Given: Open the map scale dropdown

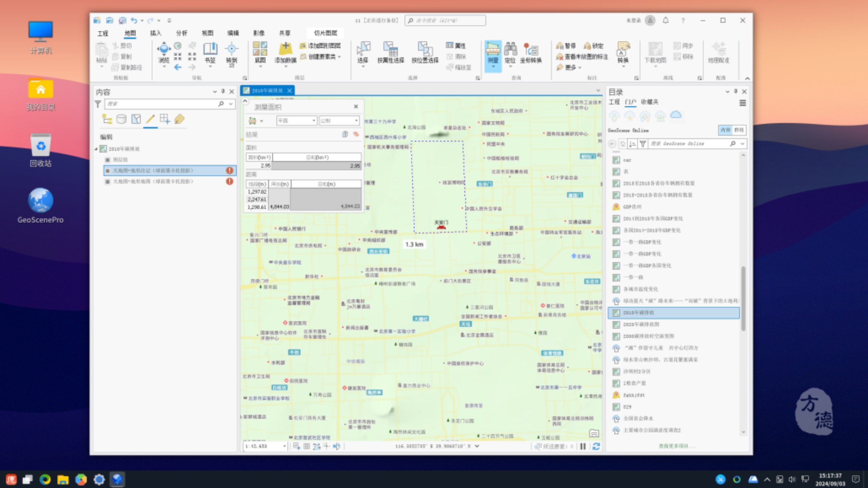Looking at the screenshot, I should pos(284,446).
